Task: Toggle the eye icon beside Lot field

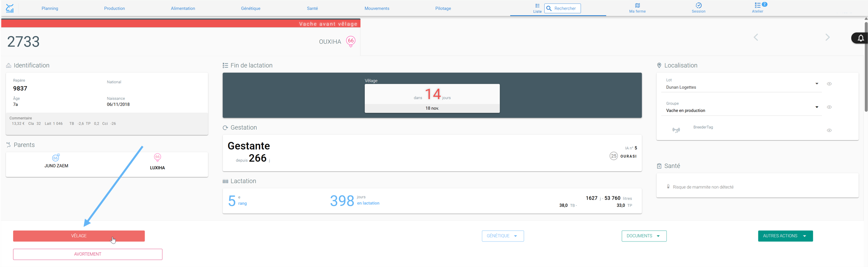Action: (x=829, y=84)
